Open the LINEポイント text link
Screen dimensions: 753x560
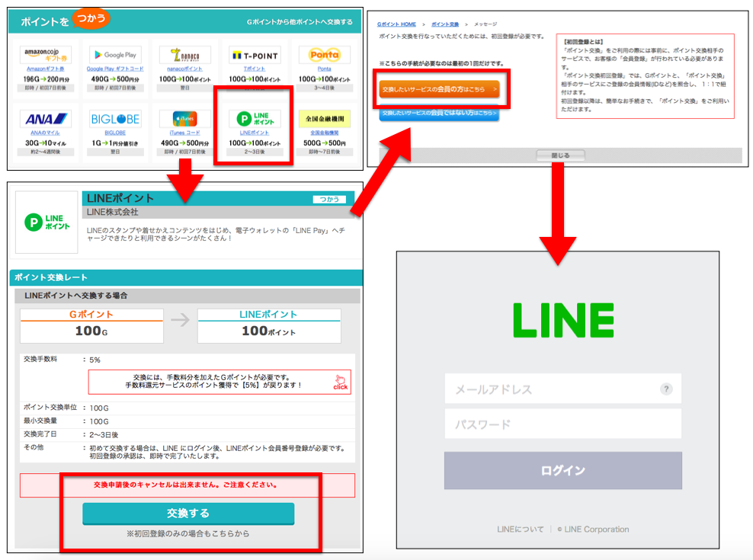point(255,133)
